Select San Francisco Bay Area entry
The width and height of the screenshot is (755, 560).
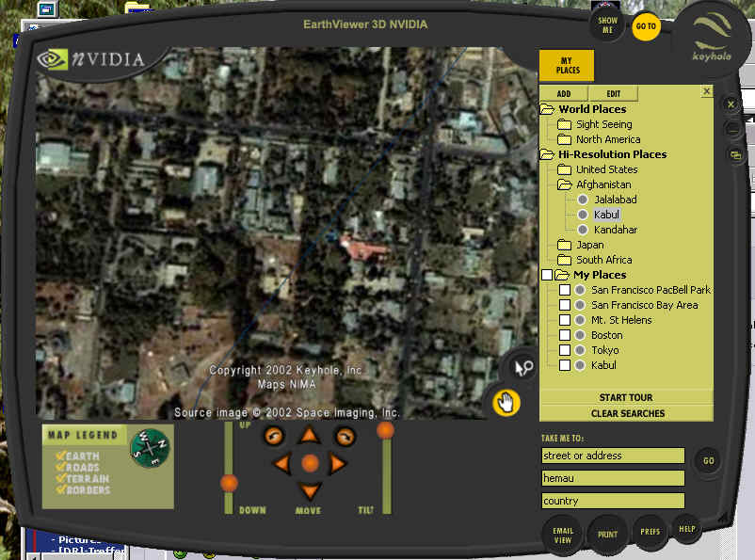click(x=645, y=305)
